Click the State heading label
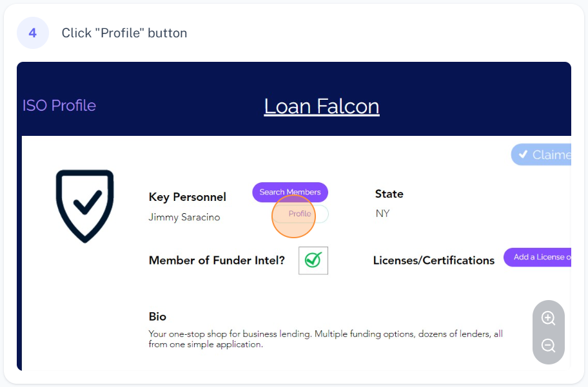The image size is (588, 387). click(x=389, y=194)
